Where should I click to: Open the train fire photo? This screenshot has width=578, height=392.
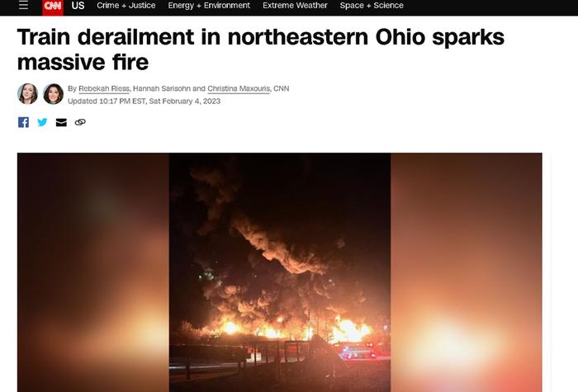click(x=280, y=272)
